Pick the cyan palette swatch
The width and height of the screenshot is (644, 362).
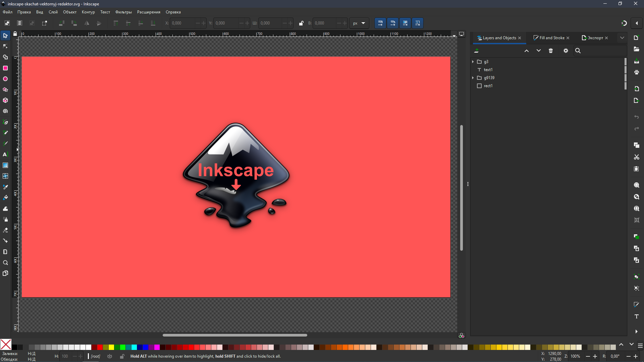tap(134, 347)
